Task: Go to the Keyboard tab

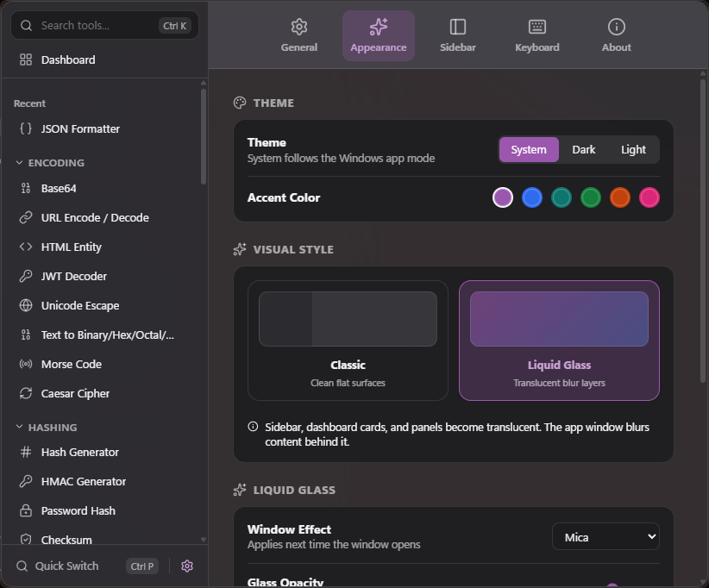Action: click(537, 35)
